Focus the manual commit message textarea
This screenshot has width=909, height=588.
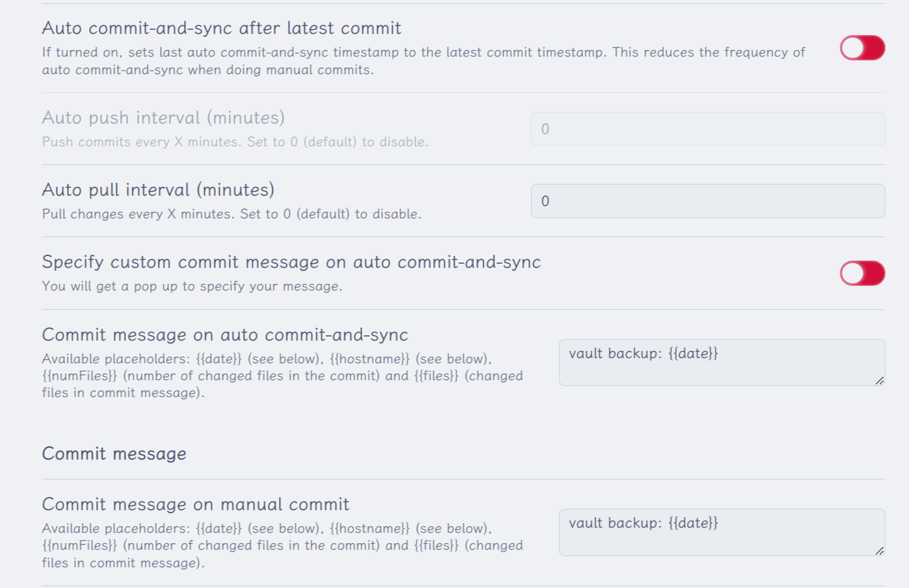[720, 532]
